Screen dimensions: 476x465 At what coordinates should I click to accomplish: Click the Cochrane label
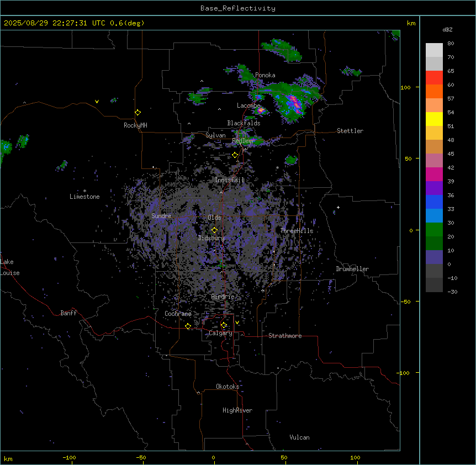click(x=178, y=314)
